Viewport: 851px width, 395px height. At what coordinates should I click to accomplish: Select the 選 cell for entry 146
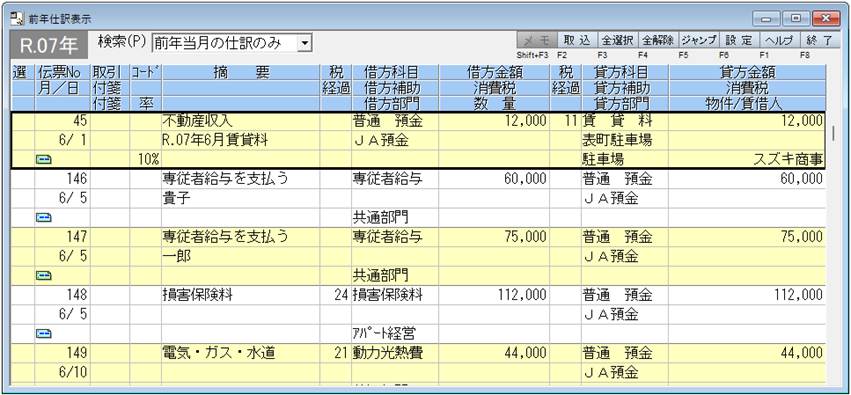coord(23,179)
